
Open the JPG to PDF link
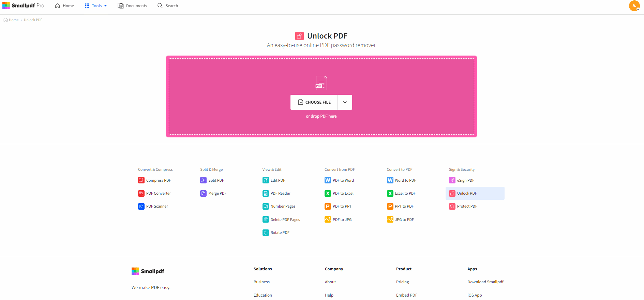pos(404,220)
